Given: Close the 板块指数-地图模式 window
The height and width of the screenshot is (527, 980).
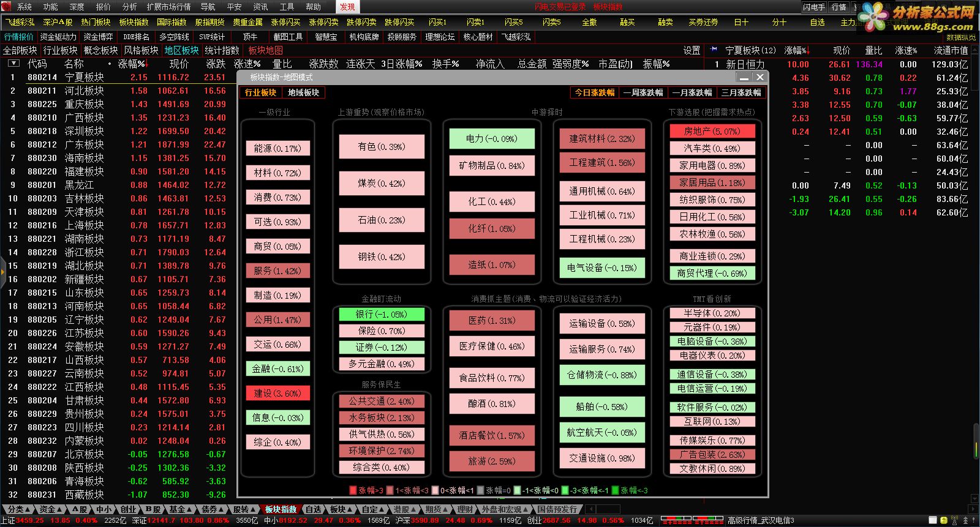Looking at the screenshot, I should (x=759, y=77).
